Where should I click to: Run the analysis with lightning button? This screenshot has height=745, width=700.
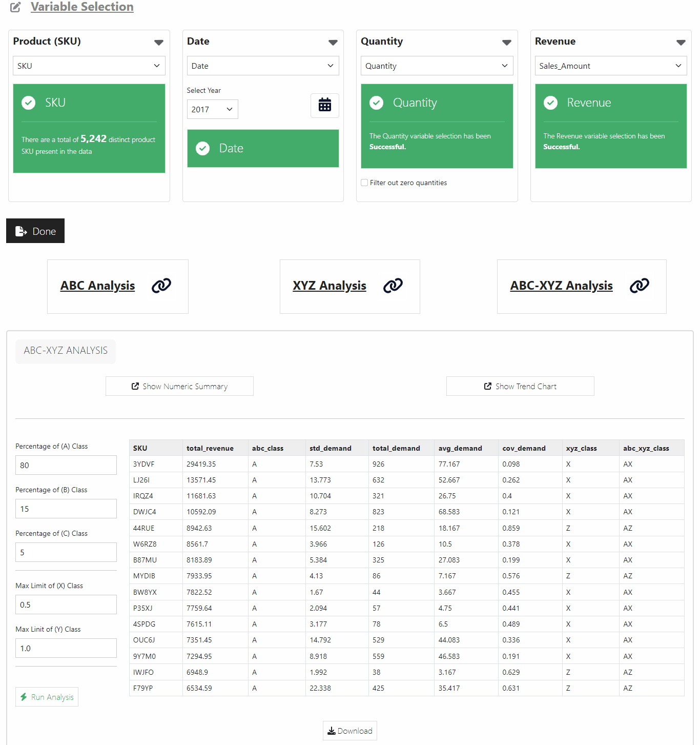[47, 697]
